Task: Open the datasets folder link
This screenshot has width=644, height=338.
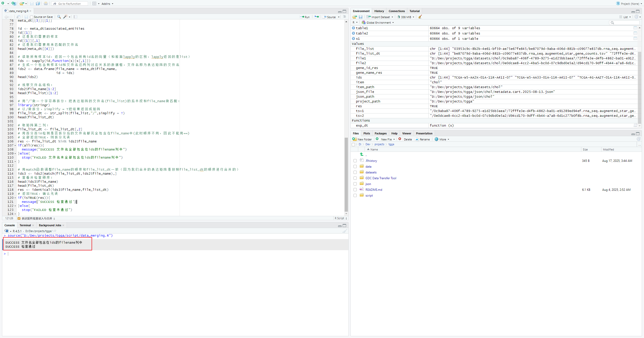Action: pos(371,172)
